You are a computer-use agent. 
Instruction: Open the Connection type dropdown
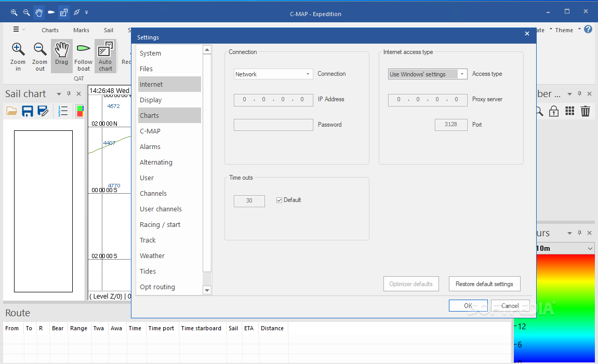pos(273,74)
